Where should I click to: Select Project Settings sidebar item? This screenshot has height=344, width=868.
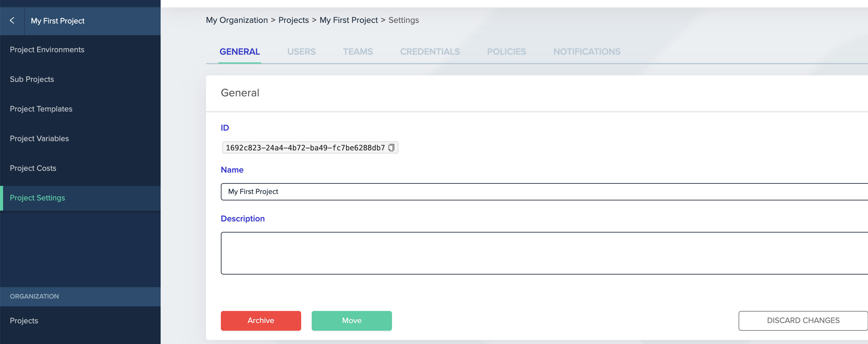[x=37, y=198]
